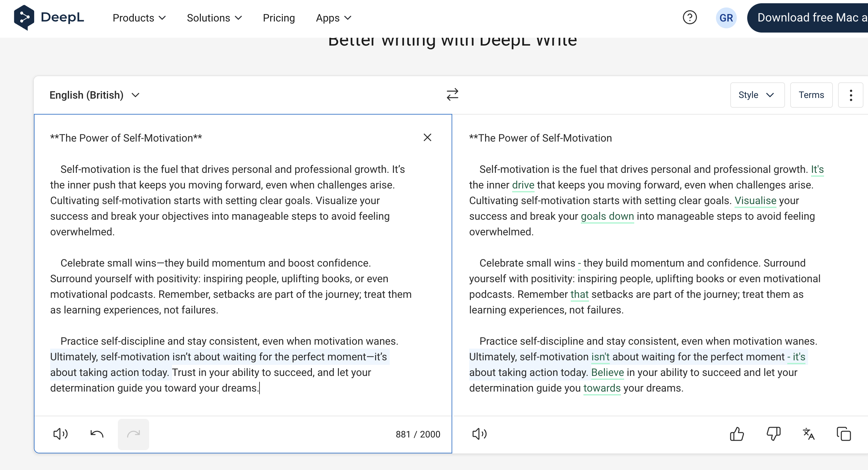868x470 pixels.
Task: Translate the improved text via language icon
Action: pyautogui.click(x=808, y=434)
